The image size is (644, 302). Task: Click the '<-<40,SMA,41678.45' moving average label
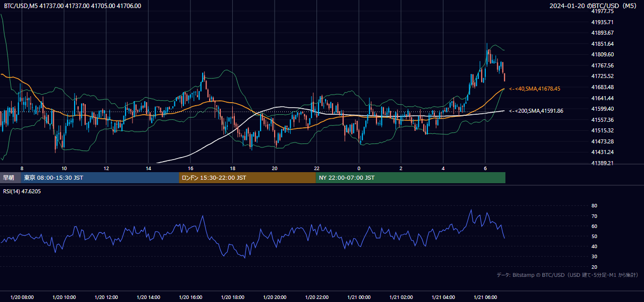535,89
